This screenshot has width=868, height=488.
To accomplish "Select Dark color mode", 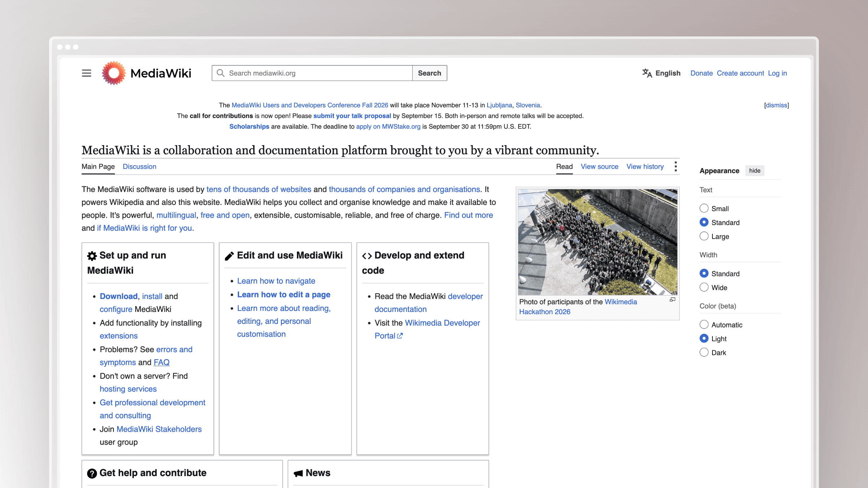I will 704,352.
